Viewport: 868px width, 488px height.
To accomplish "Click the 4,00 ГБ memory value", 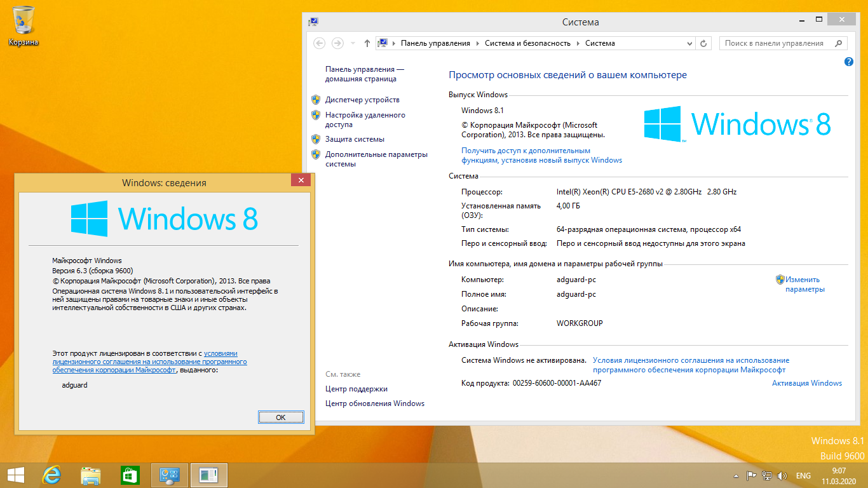I will [x=568, y=206].
